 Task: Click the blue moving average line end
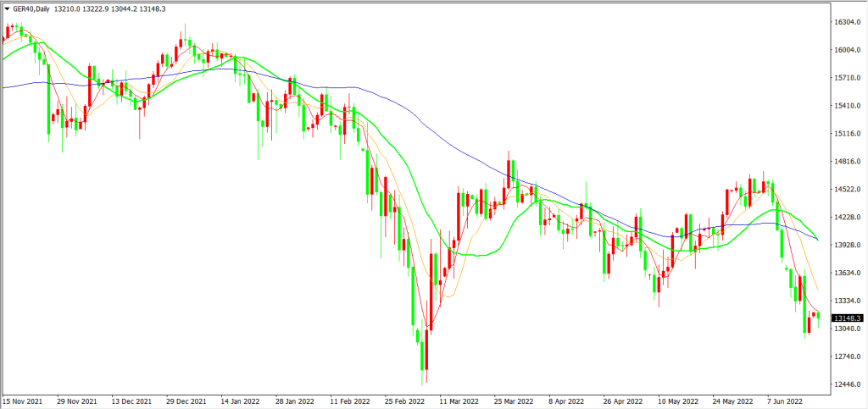[x=817, y=240]
